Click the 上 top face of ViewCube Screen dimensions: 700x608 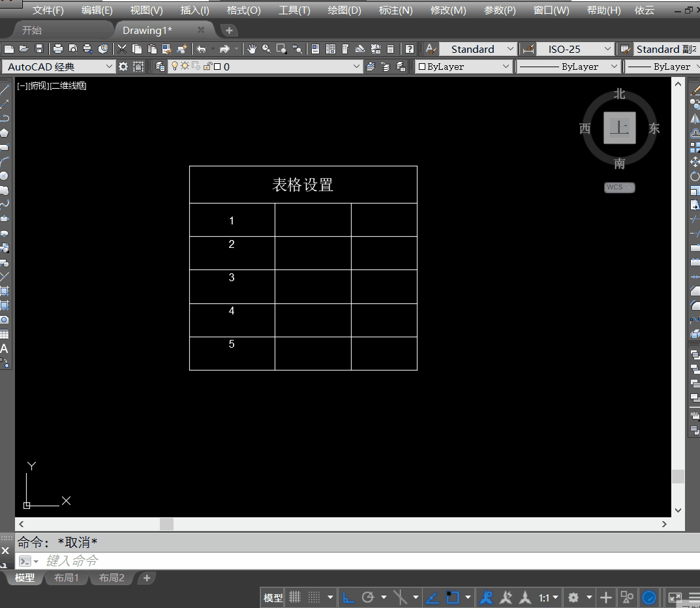click(x=620, y=128)
